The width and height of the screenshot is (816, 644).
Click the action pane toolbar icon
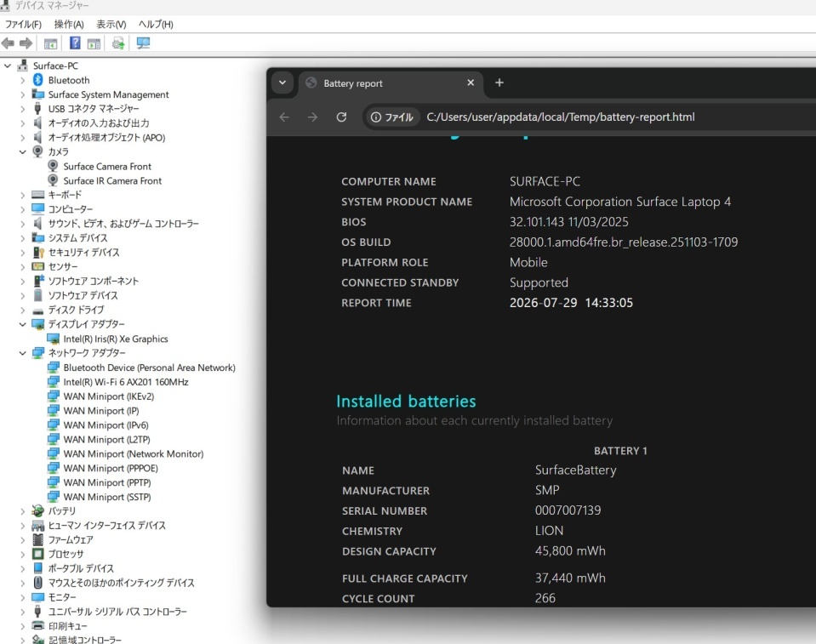pos(94,43)
